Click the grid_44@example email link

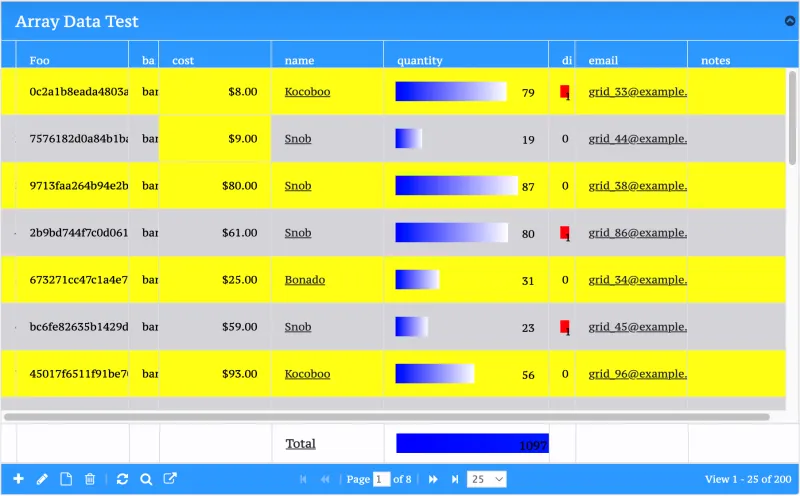pos(637,139)
